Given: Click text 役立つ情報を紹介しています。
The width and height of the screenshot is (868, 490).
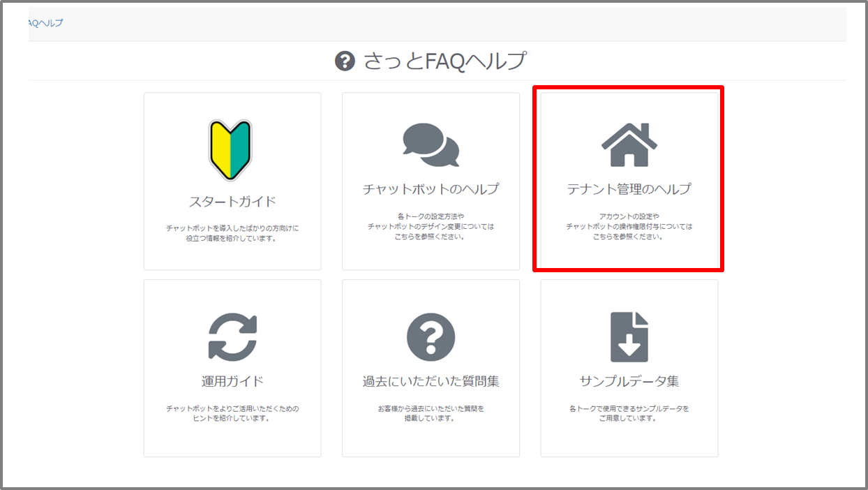Looking at the screenshot, I should coord(232,238).
